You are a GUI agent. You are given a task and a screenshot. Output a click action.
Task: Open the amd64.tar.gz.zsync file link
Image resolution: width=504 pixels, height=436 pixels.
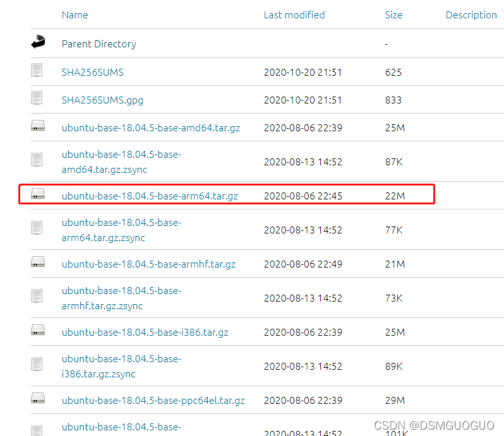pos(121,162)
